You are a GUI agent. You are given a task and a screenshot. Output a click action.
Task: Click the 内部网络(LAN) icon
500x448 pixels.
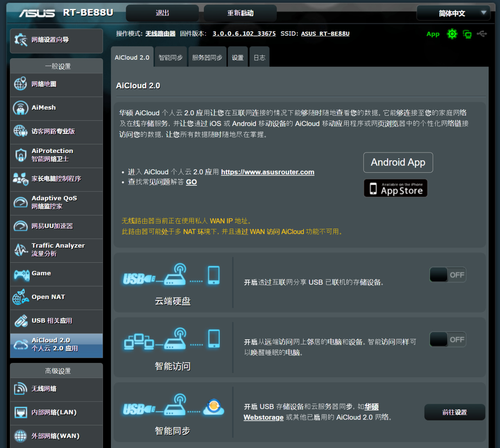[20, 412]
